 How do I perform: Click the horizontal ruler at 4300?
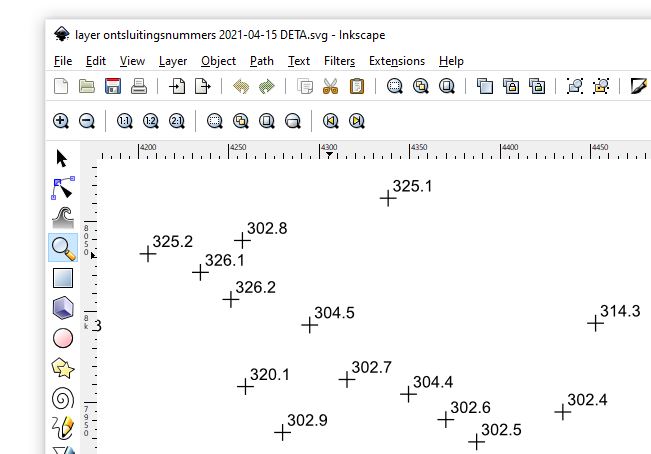(329, 152)
